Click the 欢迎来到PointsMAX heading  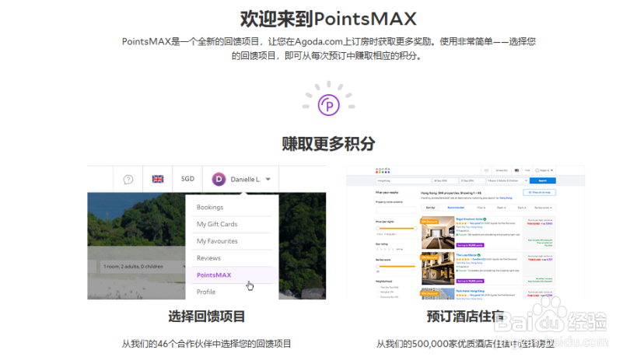point(328,19)
